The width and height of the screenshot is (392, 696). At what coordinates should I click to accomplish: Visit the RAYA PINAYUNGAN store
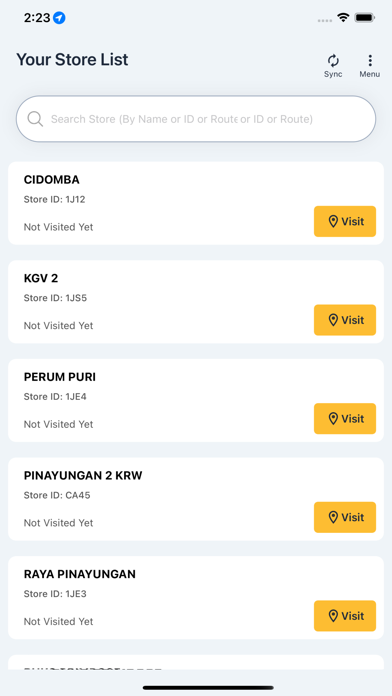pos(345,616)
